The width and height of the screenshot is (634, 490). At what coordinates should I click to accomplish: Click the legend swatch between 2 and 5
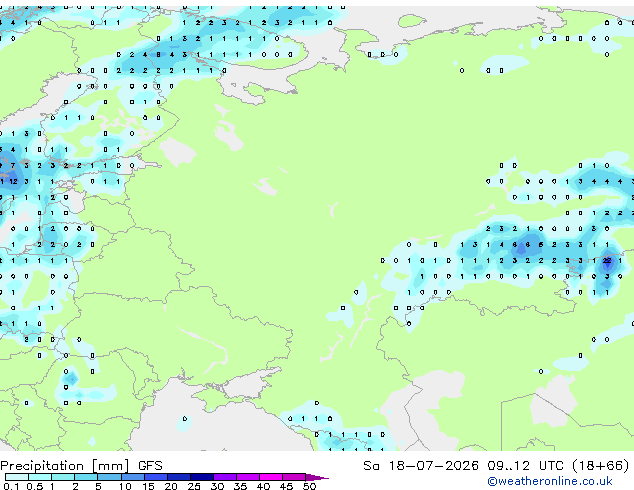tap(86, 477)
